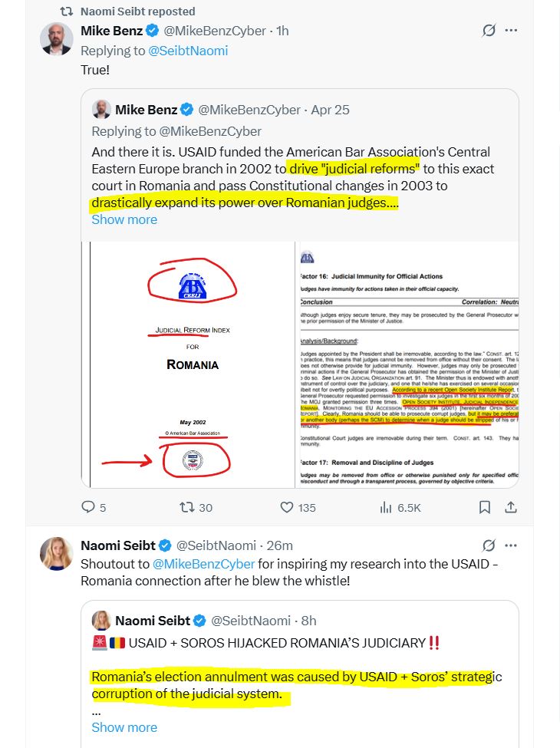Open the Judicial Reform Index document image
Viewport: 560px width, 748px height.
188,364
